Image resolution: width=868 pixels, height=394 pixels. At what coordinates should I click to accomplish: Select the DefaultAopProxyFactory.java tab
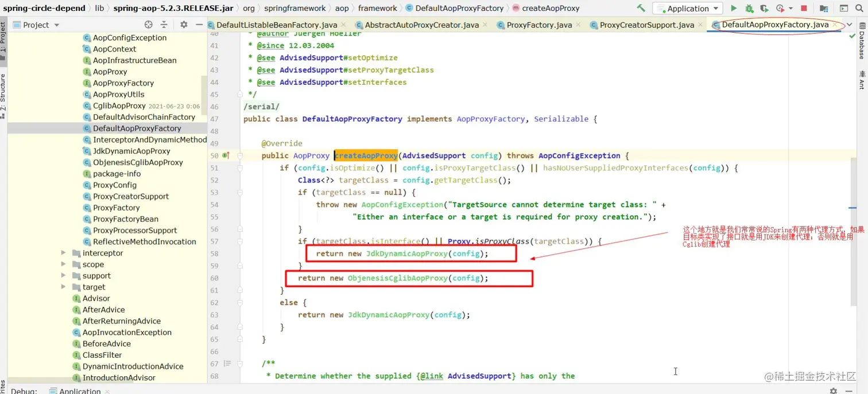[x=775, y=25]
